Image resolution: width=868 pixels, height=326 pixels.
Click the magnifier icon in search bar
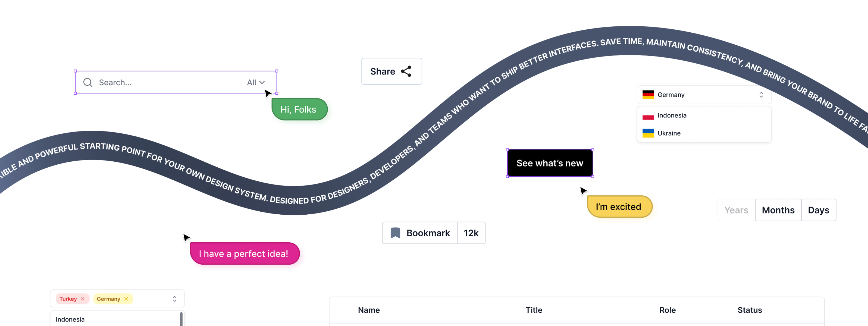pos(88,82)
